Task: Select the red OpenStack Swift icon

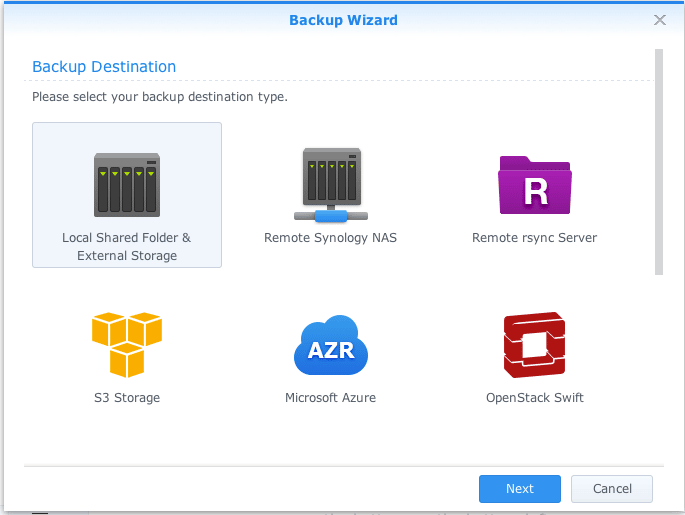Action: coord(535,345)
